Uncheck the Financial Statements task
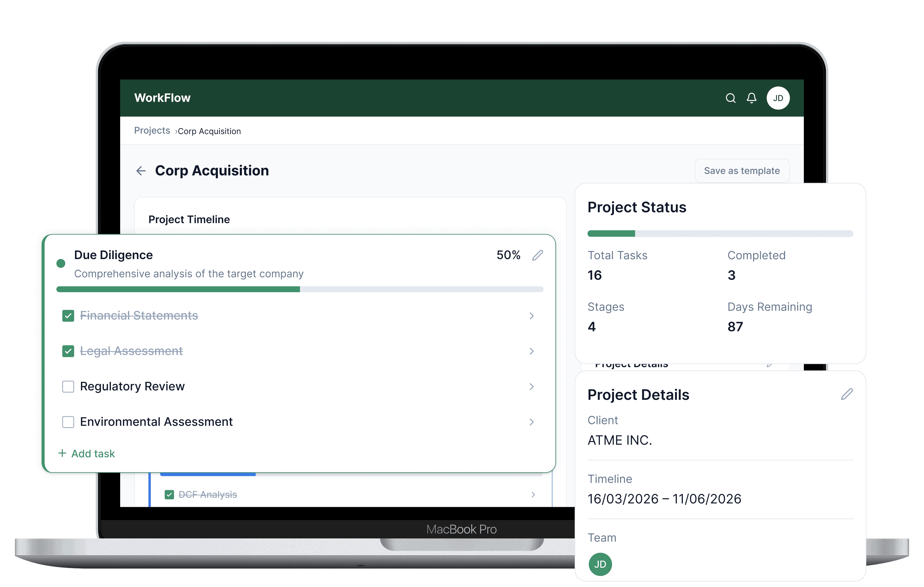924x587 pixels. pyautogui.click(x=68, y=316)
